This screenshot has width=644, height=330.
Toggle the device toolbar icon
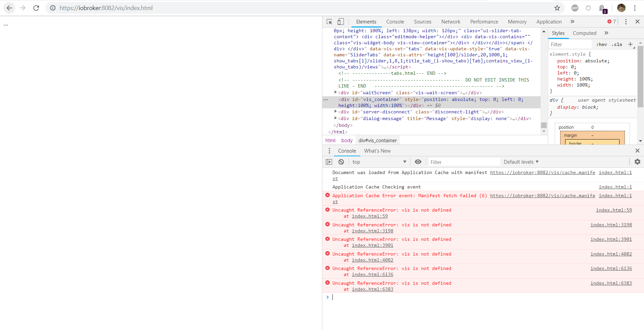click(x=340, y=22)
